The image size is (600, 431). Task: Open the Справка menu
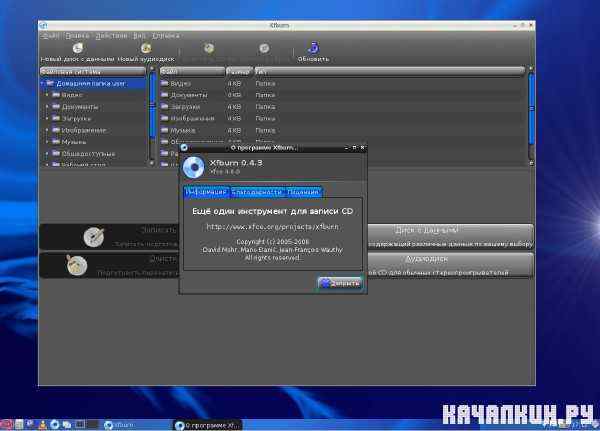click(x=166, y=36)
